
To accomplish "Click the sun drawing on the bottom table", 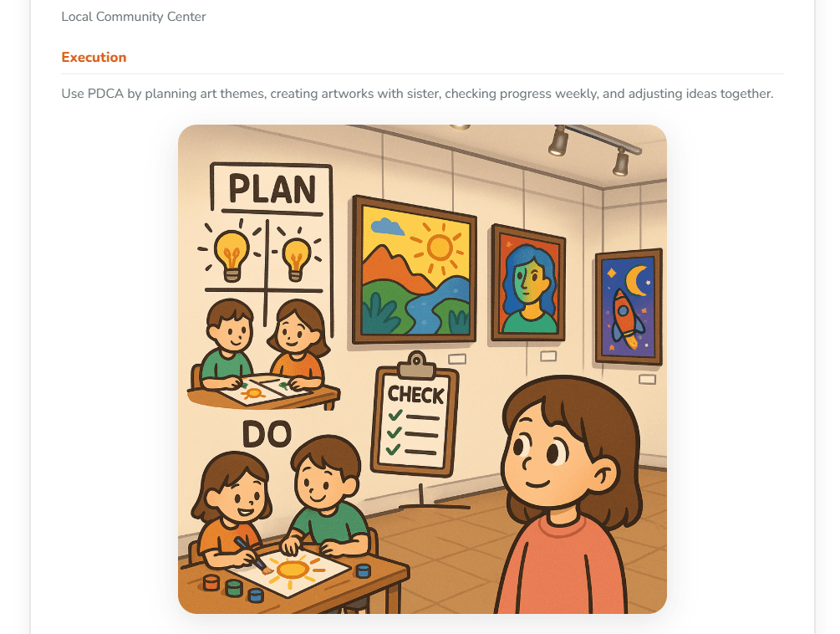I will pyautogui.click(x=292, y=569).
